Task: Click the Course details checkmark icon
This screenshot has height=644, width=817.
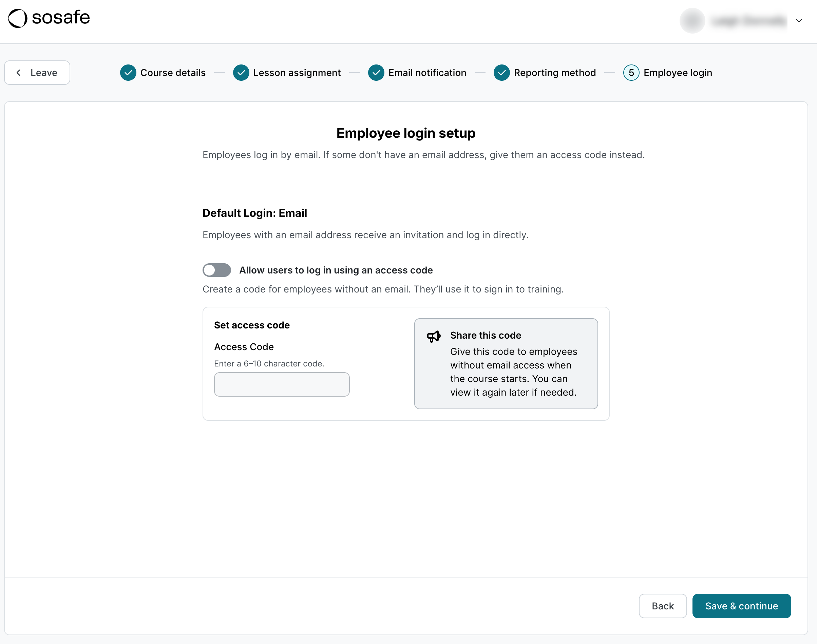Action: (128, 73)
